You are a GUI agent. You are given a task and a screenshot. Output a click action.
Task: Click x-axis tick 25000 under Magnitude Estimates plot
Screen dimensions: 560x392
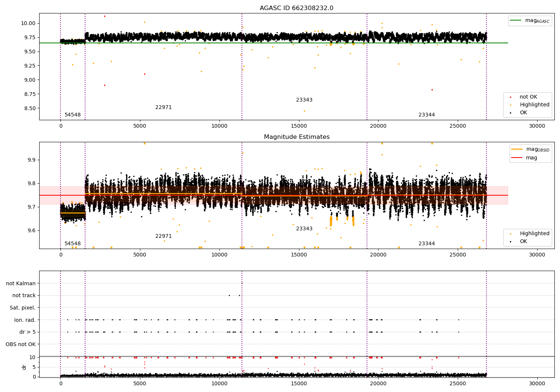(458, 255)
